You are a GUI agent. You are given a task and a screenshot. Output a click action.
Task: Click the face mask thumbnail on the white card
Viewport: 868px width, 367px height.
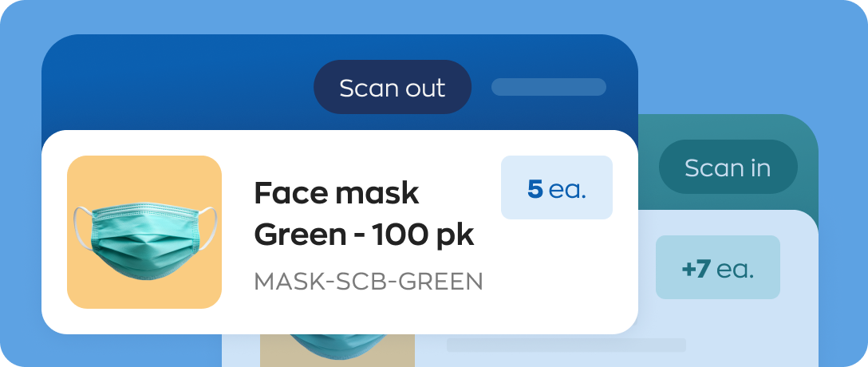144,231
